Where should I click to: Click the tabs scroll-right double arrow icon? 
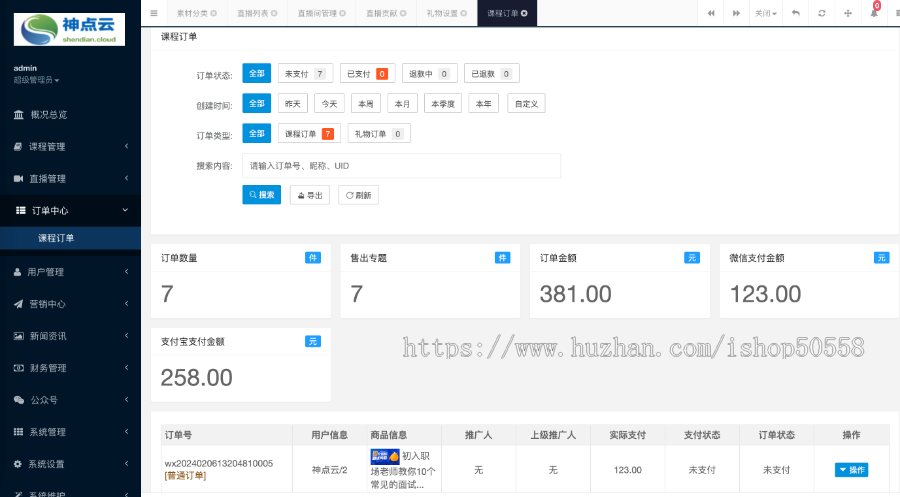[736, 13]
